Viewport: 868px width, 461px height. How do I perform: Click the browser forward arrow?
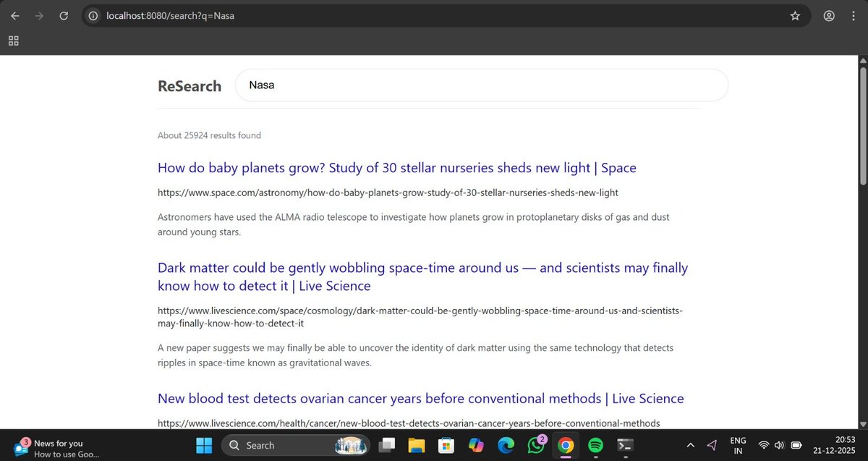[x=40, y=16]
